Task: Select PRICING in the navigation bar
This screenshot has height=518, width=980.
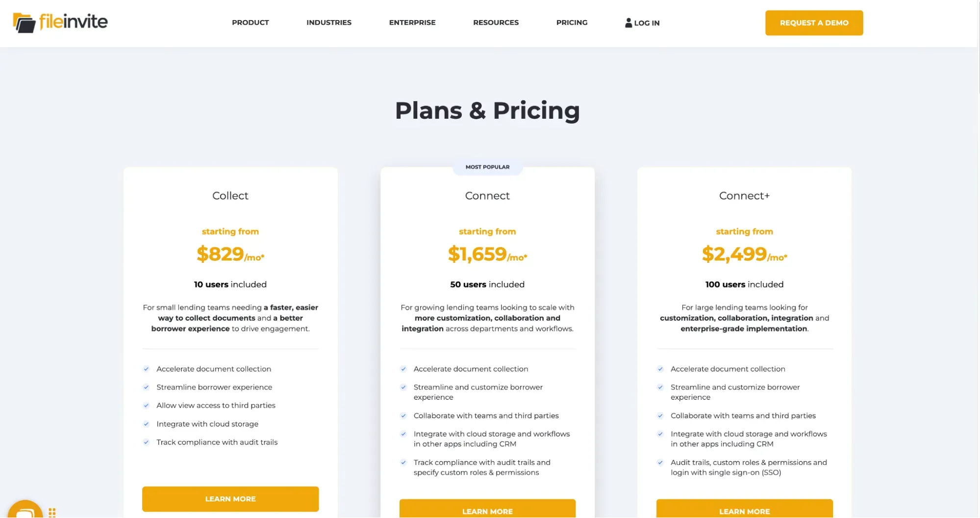Action: 571,22
